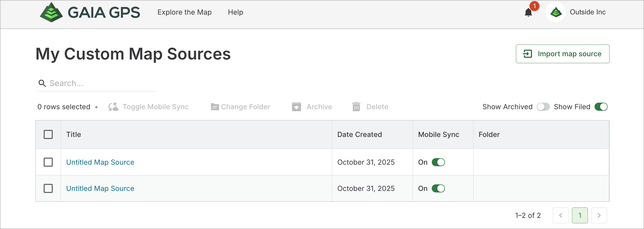
Task: Click the Toggle Mobile Sync icon
Action: click(x=113, y=107)
